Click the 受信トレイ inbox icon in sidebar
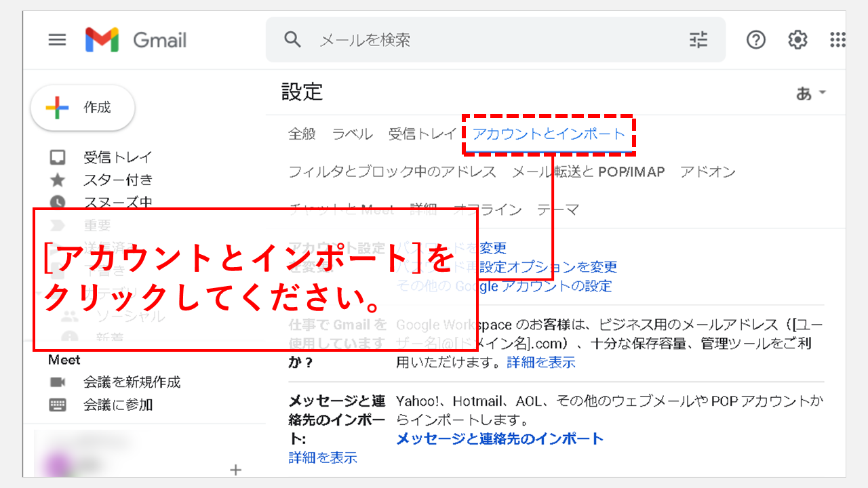This screenshot has width=868, height=488. [58, 157]
